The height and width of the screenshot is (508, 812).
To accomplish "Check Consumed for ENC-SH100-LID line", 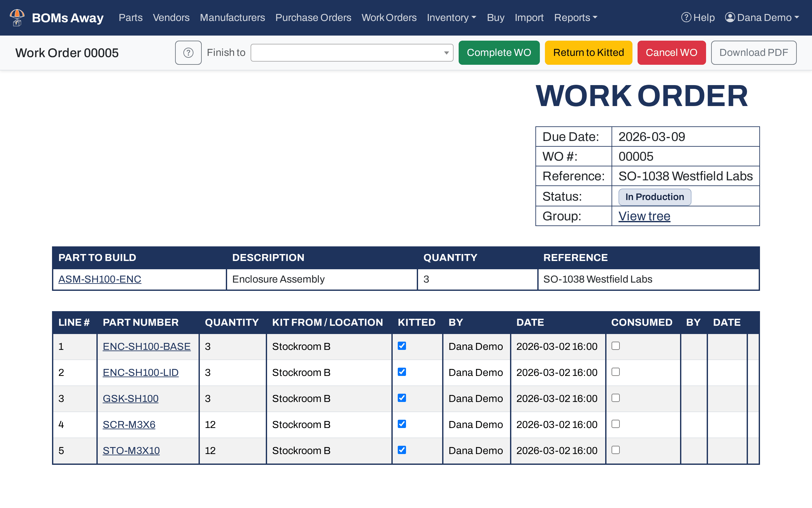I will pyautogui.click(x=615, y=371).
